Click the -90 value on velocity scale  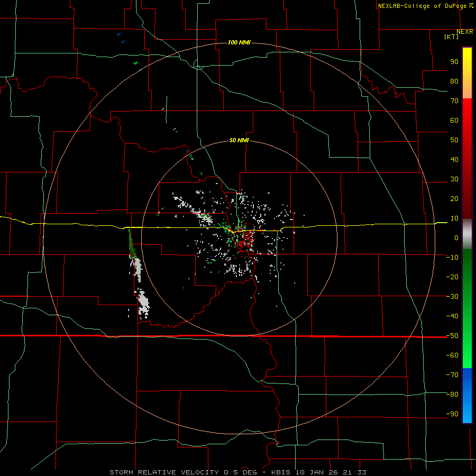coord(452,414)
